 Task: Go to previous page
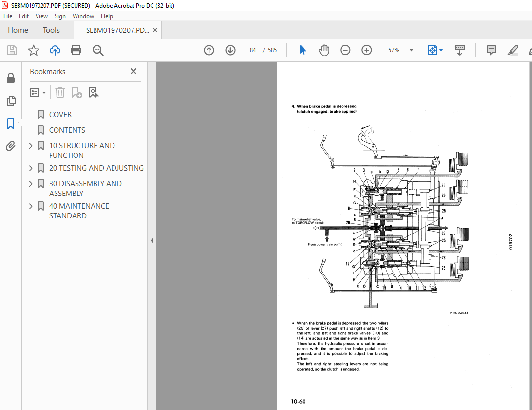[209, 50]
